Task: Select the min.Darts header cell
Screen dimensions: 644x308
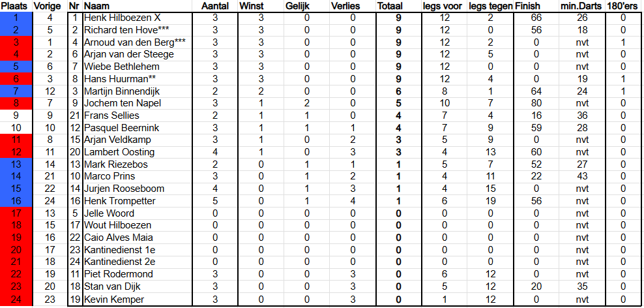Action: (582, 6)
